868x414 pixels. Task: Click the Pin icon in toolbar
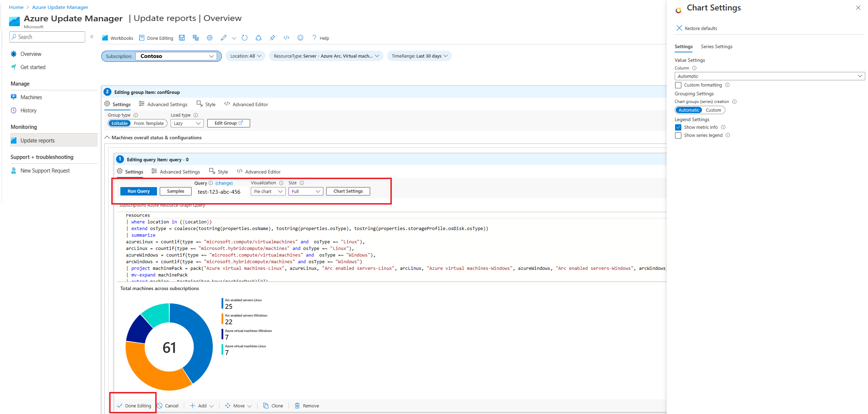[274, 38]
